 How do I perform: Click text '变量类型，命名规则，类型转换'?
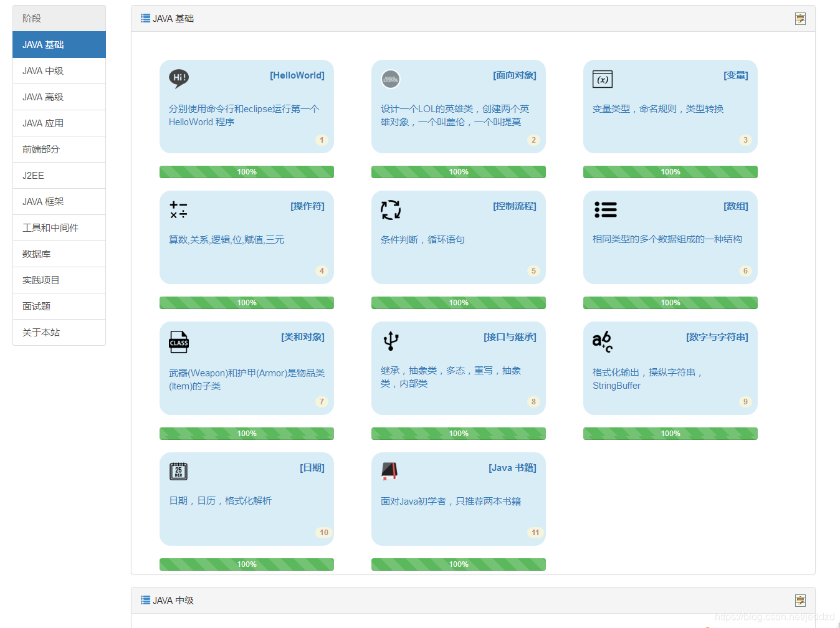(x=658, y=109)
